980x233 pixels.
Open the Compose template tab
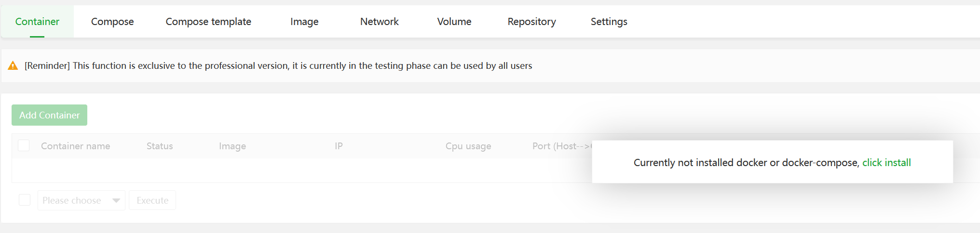(208, 22)
